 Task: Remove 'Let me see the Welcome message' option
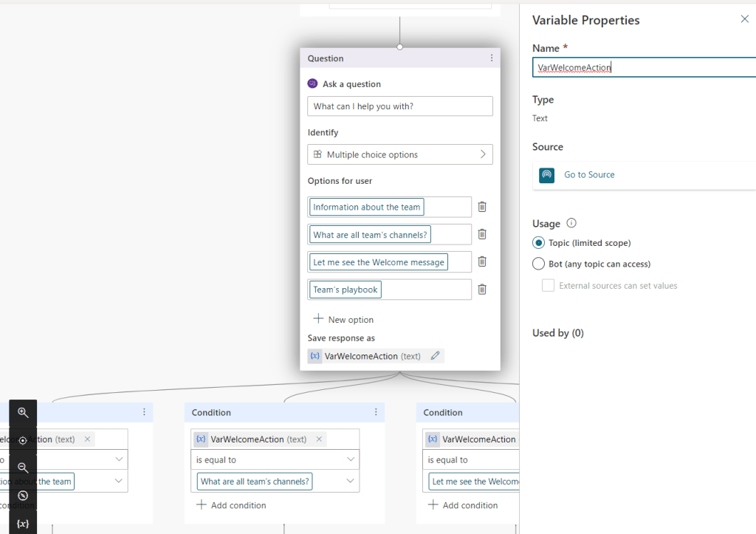pos(482,261)
